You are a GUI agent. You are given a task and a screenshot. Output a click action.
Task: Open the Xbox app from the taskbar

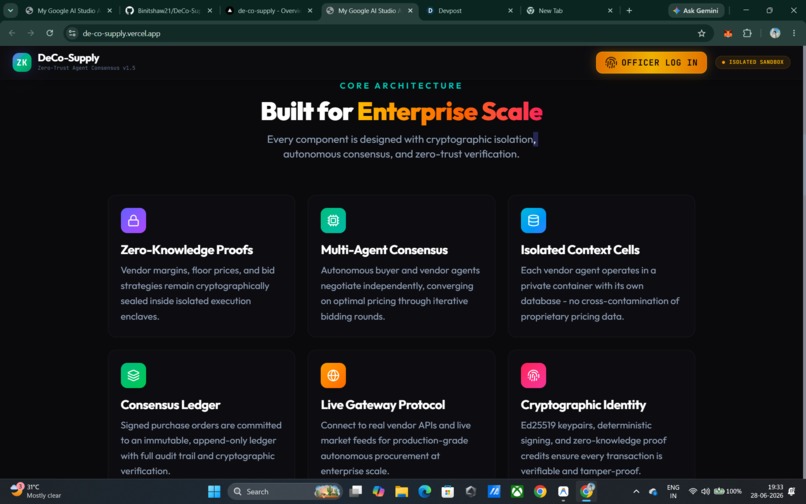click(517, 492)
